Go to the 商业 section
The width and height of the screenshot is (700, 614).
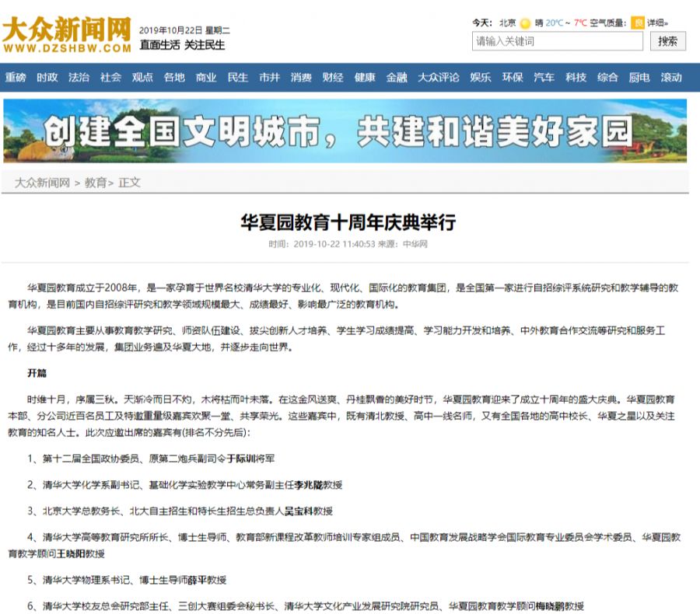point(206,78)
